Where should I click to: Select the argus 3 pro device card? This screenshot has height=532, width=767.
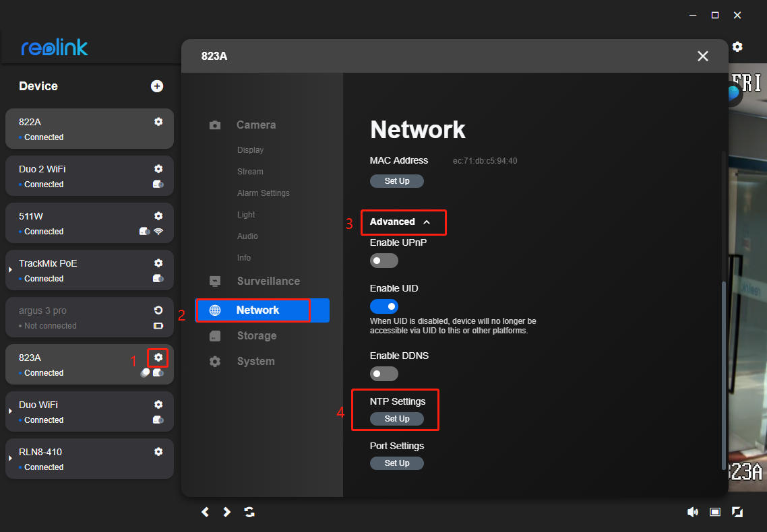click(x=90, y=317)
